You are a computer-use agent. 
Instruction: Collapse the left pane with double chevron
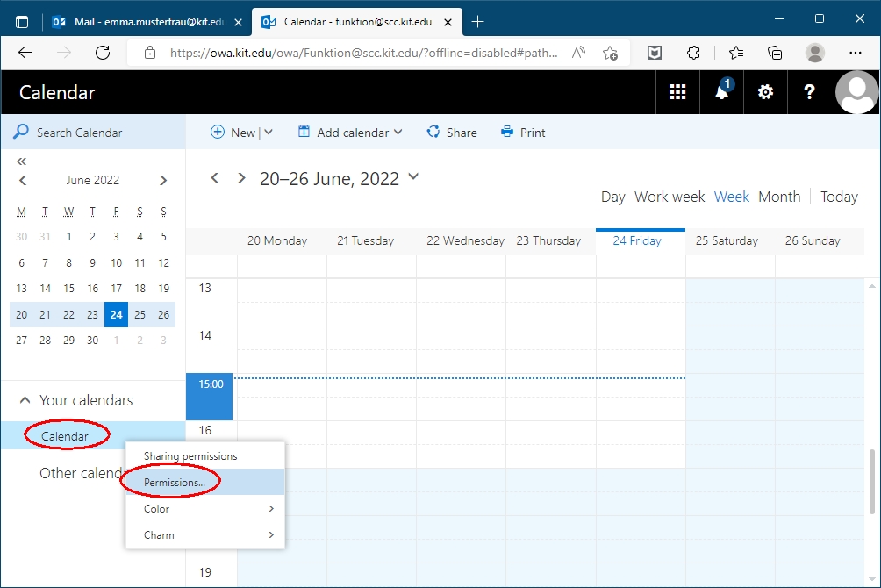point(22,161)
